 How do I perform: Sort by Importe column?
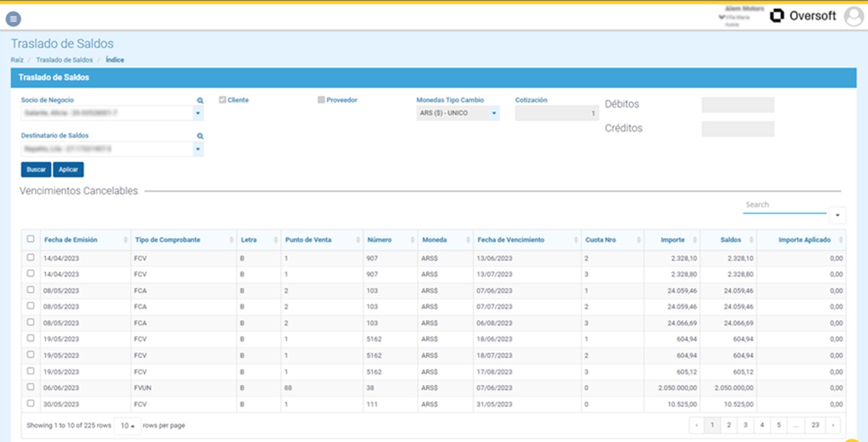[672, 240]
